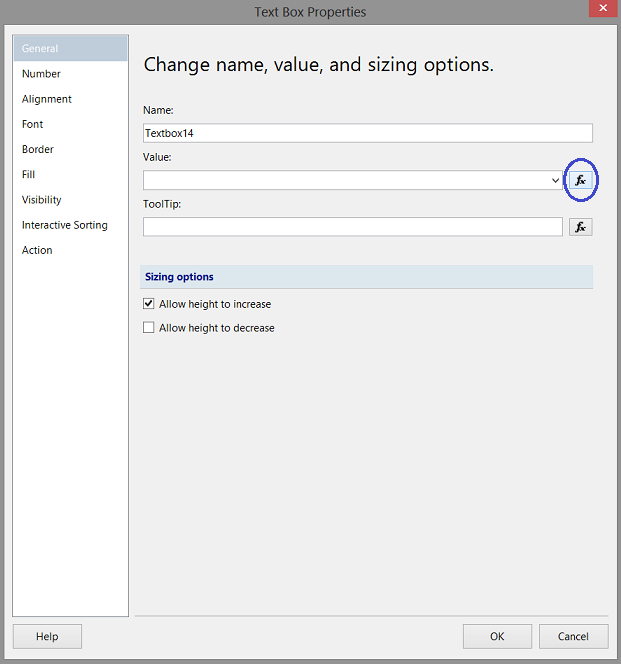Cancel the dialog changes

tap(573, 636)
